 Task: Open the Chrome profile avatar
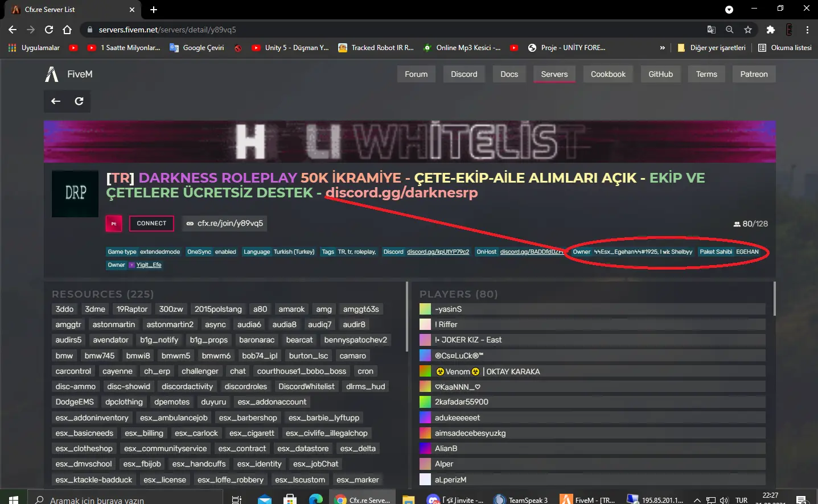[789, 30]
